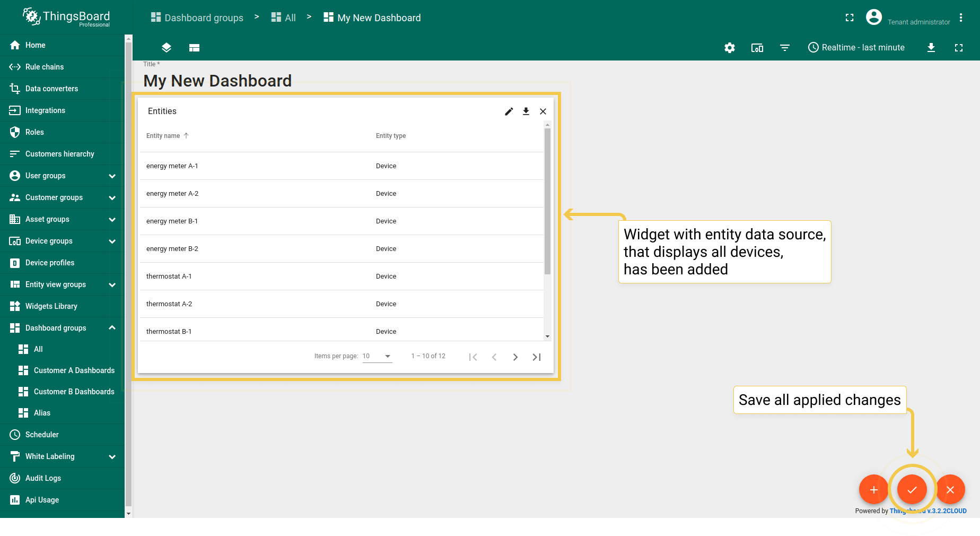The height and width of the screenshot is (536, 980).
Task: Expand User groups chevron
Action: pos(112,176)
